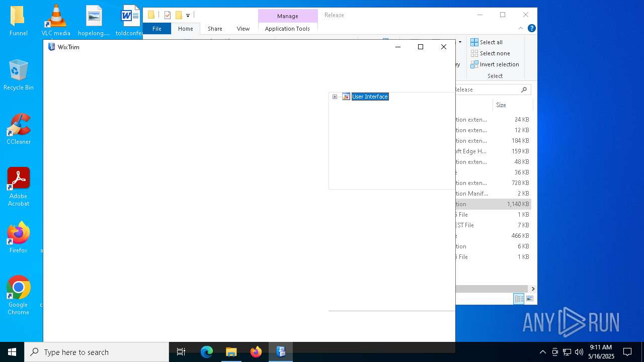Screen dimensions: 644x362
Task: Click the horizontal scrollbar right arrow
Action: 533,289
